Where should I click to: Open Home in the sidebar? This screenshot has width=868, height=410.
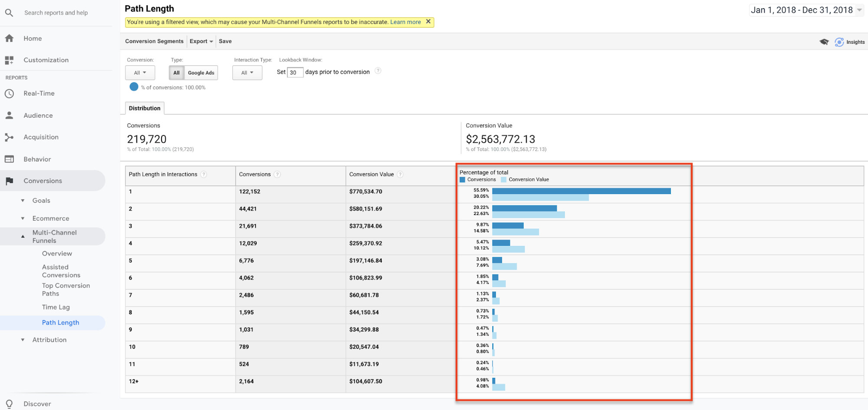[x=33, y=38]
